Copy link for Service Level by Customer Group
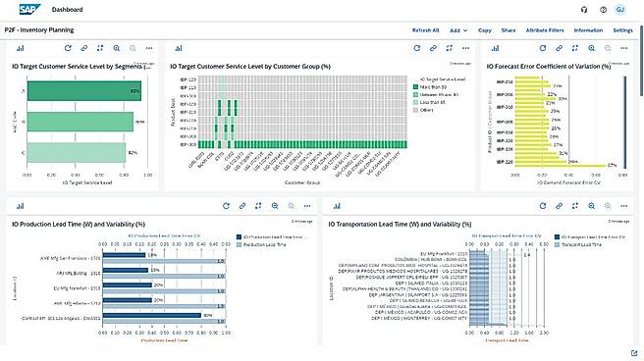 tap(433, 48)
